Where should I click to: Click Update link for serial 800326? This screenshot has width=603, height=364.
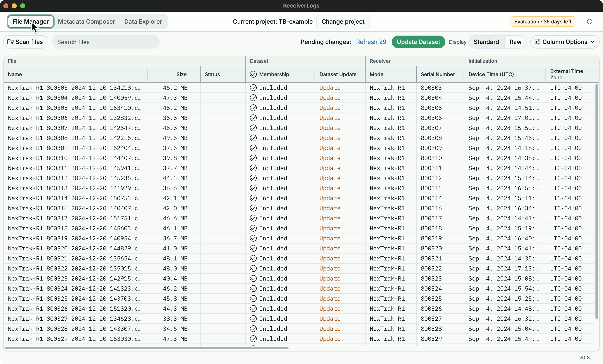tap(330, 309)
